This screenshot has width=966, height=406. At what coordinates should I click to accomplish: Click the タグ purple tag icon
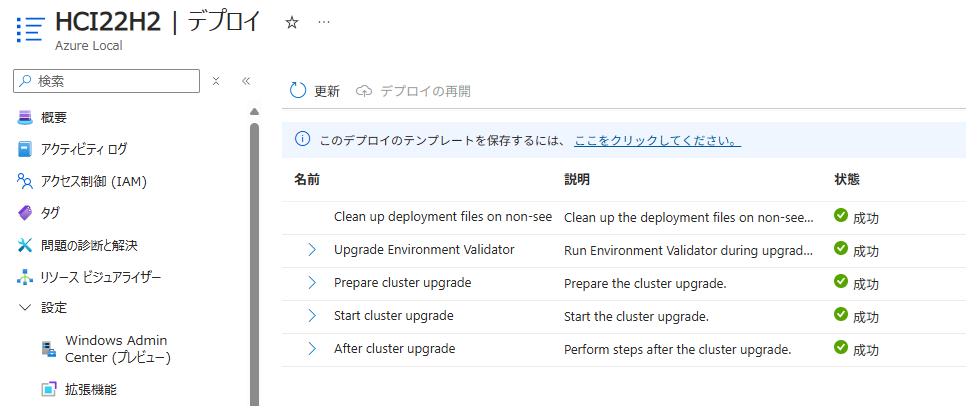click(25, 213)
